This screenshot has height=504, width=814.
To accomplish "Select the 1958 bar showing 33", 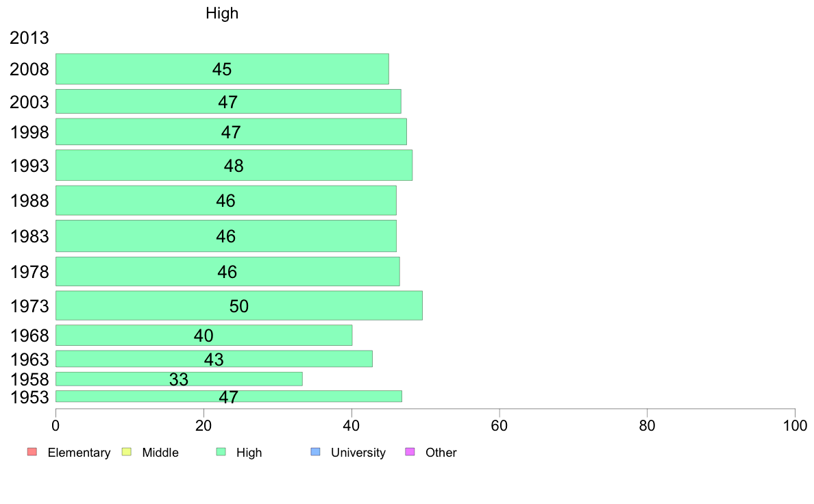I will 179,379.
